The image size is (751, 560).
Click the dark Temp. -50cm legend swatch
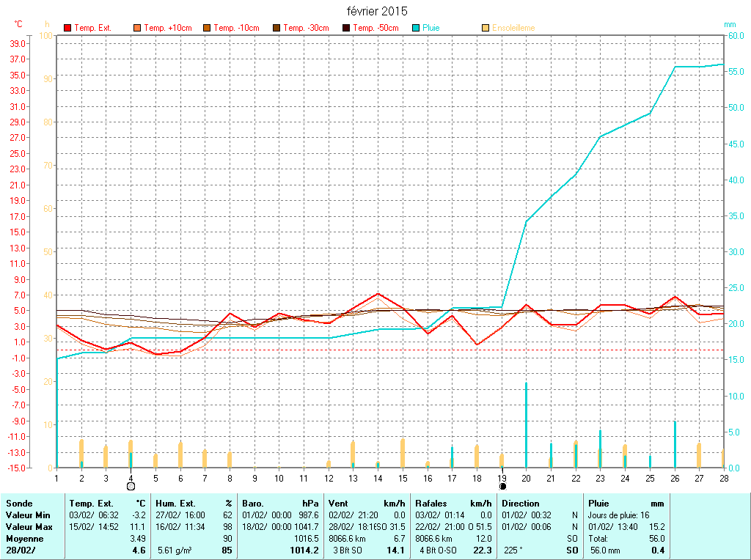point(346,28)
